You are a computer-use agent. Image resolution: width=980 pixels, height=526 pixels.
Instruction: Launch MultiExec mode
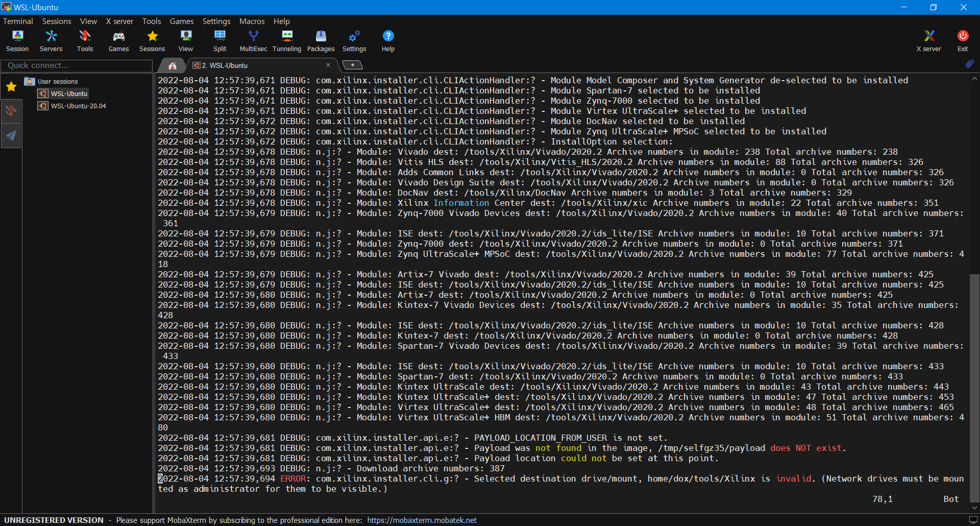click(253, 41)
